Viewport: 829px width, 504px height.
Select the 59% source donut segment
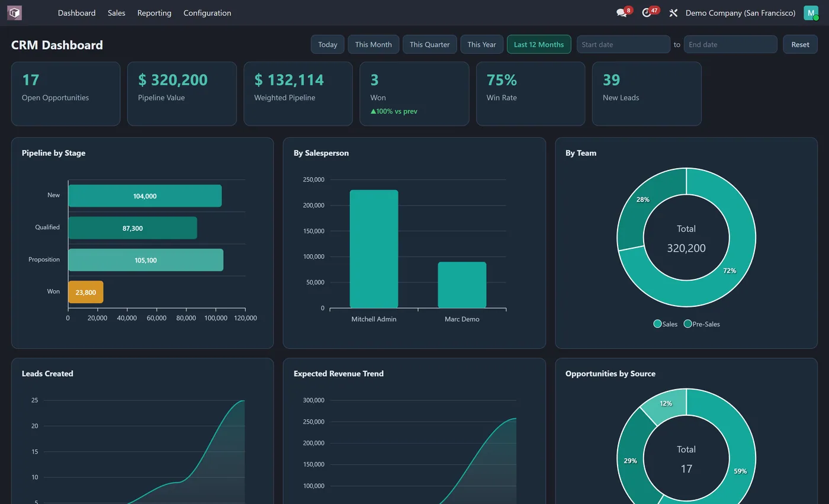pyautogui.click(x=740, y=471)
